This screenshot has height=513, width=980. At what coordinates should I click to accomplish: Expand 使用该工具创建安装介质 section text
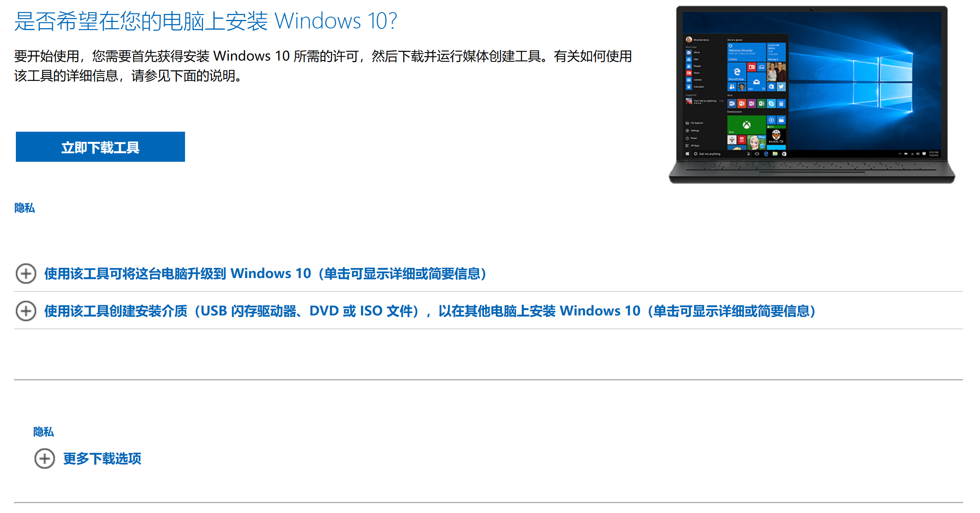(430, 311)
